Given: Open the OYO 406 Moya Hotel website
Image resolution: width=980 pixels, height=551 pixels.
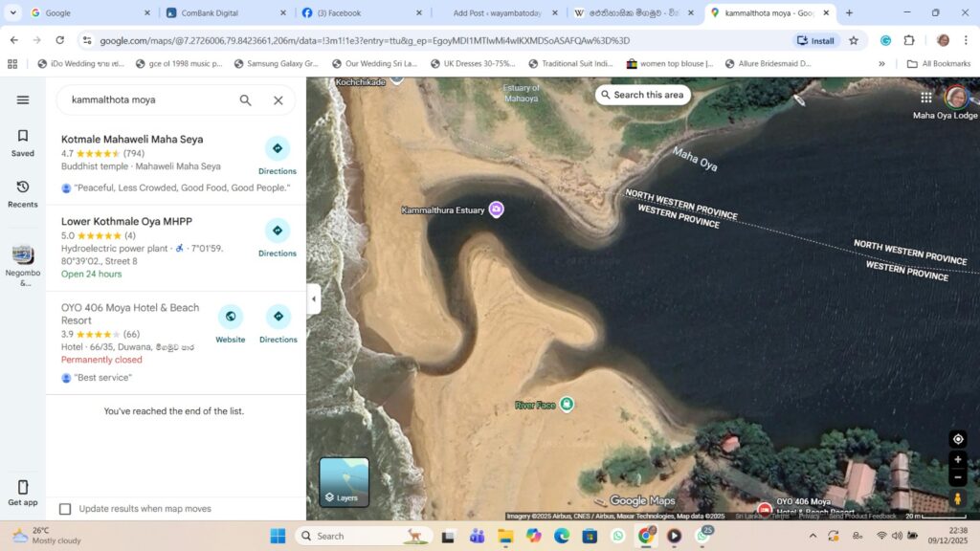Looking at the screenshot, I should pos(231,324).
